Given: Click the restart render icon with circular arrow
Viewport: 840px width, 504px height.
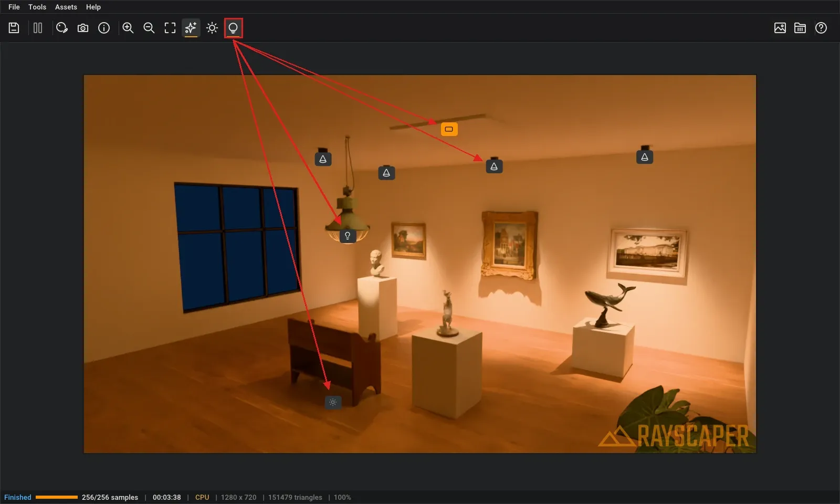Looking at the screenshot, I should pos(62,28).
